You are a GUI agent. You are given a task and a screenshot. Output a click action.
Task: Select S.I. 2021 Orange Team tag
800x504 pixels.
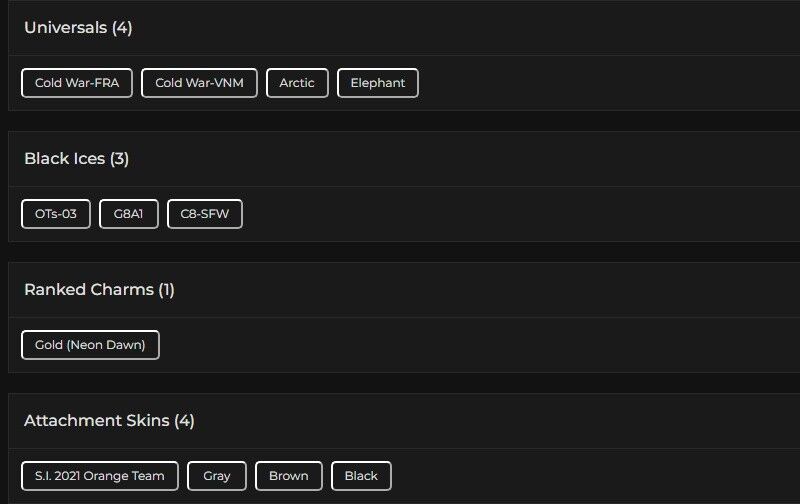100,476
